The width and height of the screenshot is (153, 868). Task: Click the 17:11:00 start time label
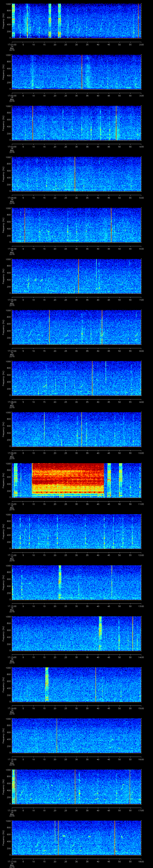[x=12, y=555]
